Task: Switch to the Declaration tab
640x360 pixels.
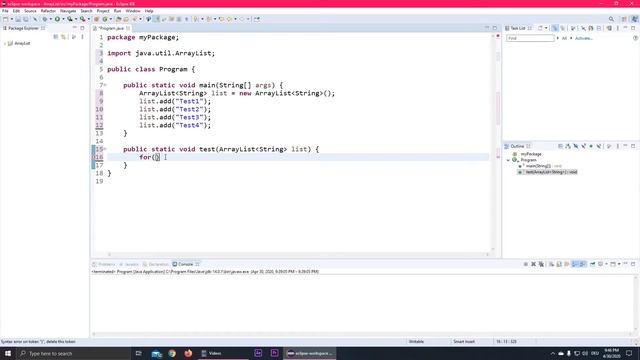Action: [156, 264]
